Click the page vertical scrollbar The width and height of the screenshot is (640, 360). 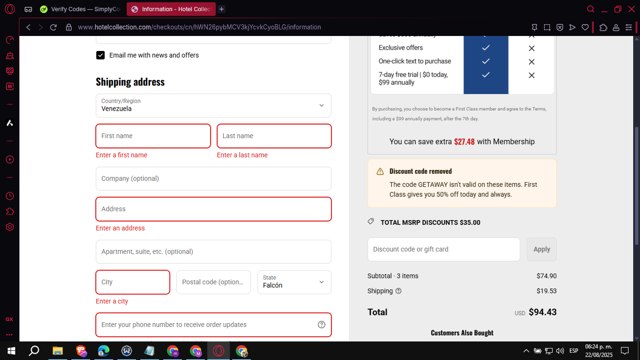click(x=636, y=186)
